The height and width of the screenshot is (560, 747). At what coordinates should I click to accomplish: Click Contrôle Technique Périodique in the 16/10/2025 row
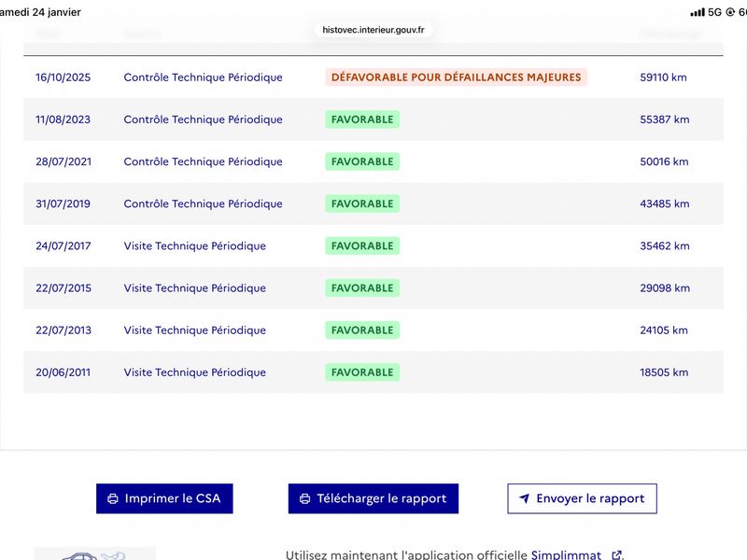[203, 77]
